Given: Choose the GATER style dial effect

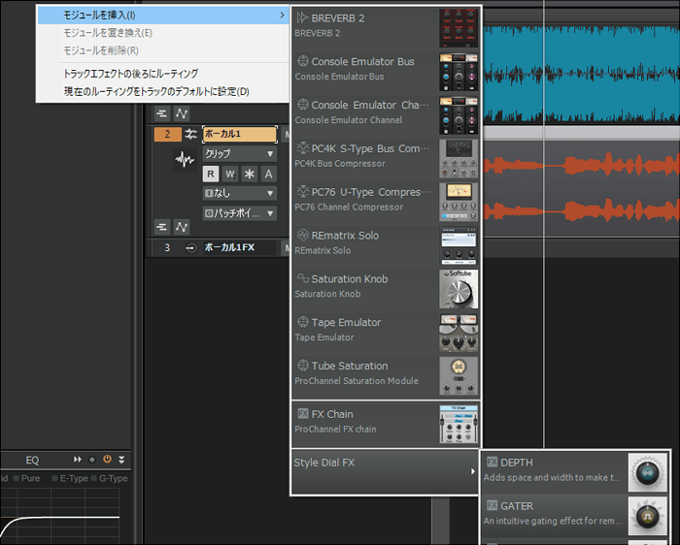Looking at the screenshot, I should [x=575, y=515].
